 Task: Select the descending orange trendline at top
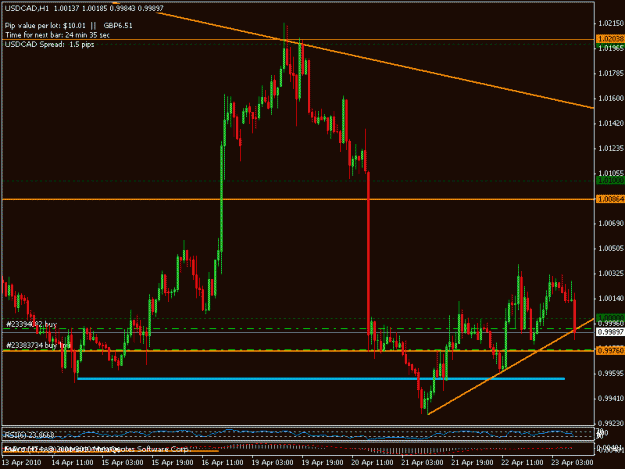(375, 60)
